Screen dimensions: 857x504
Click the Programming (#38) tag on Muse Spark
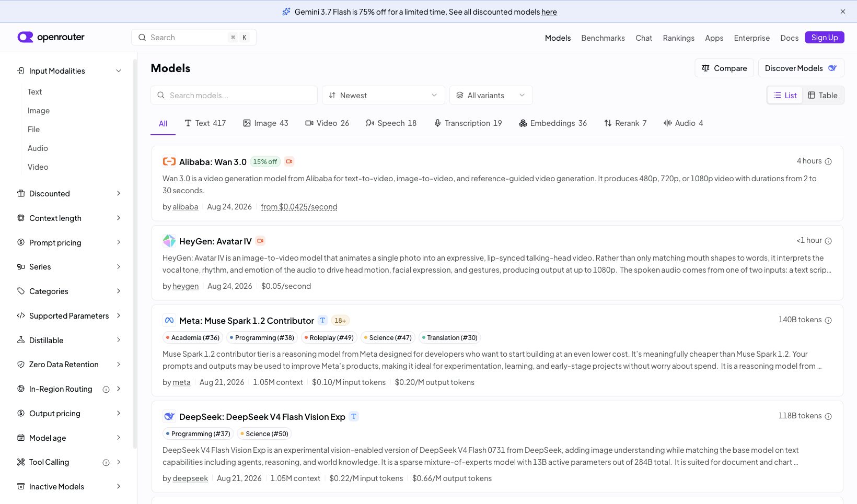[x=262, y=337]
